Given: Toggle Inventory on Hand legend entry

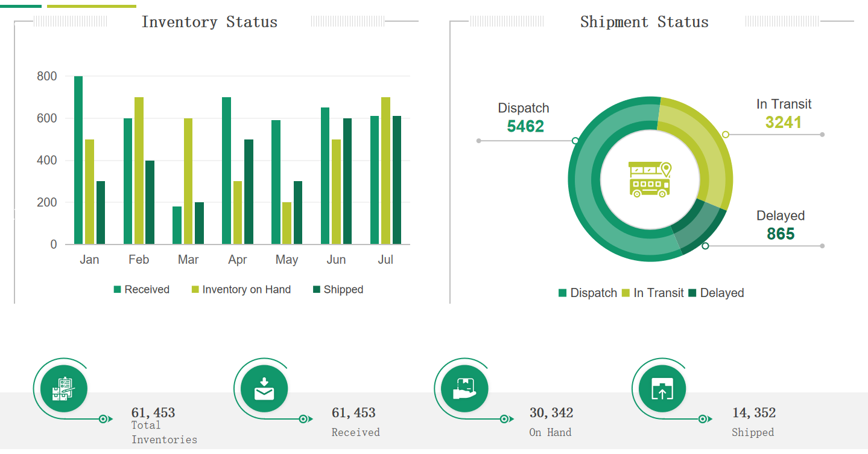Looking at the screenshot, I should click(241, 290).
